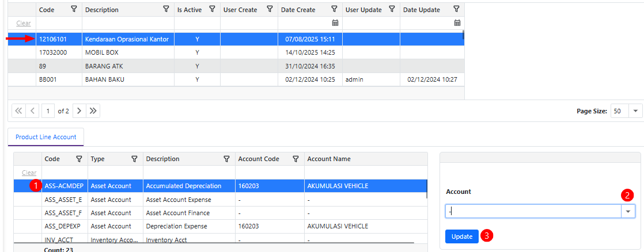644x252 pixels.
Task: Open calendar picker in Date Create filter
Action: 335,23
